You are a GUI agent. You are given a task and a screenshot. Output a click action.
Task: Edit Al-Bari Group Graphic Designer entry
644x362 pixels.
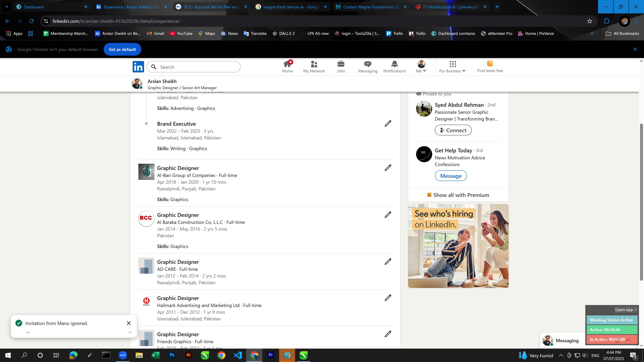pyautogui.click(x=388, y=168)
